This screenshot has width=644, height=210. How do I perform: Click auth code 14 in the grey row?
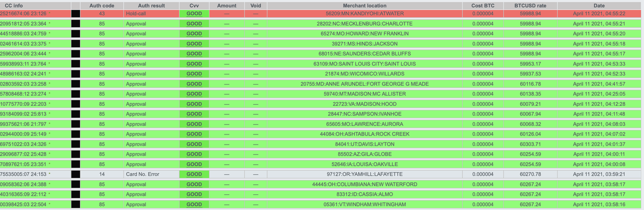[x=102, y=174]
